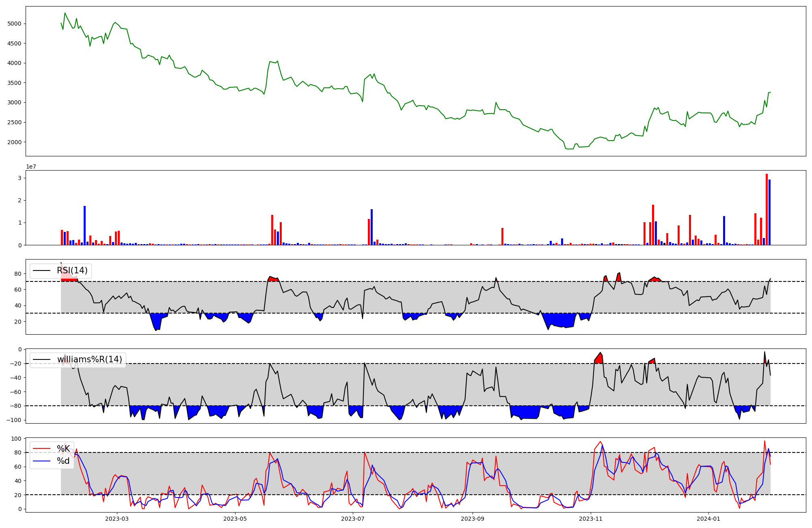
Task: Click the 2024-01 x-axis date label
Action: pyautogui.click(x=708, y=519)
